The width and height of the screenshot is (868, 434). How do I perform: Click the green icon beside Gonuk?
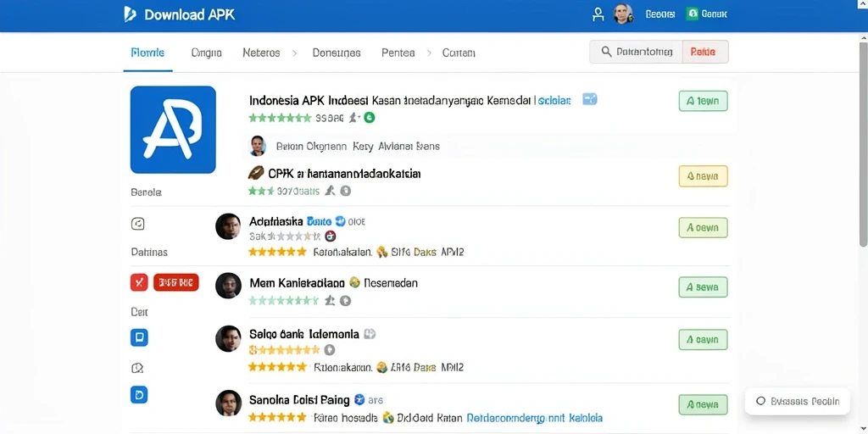point(692,14)
